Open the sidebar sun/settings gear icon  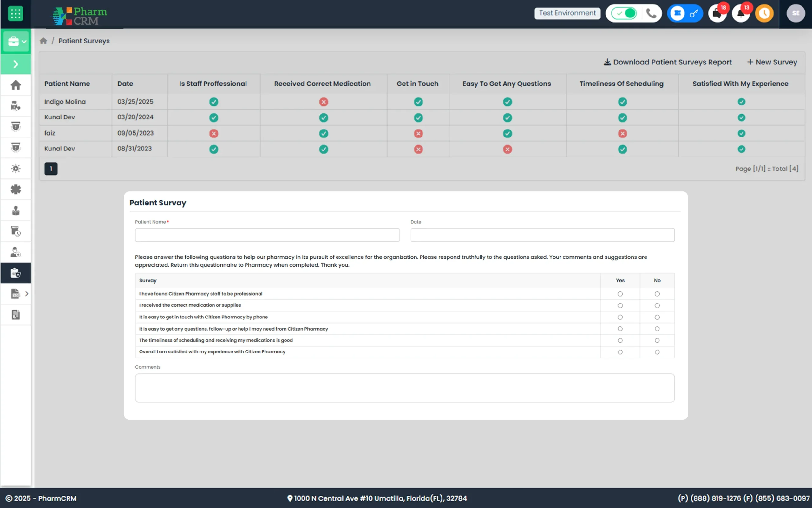pos(16,168)
